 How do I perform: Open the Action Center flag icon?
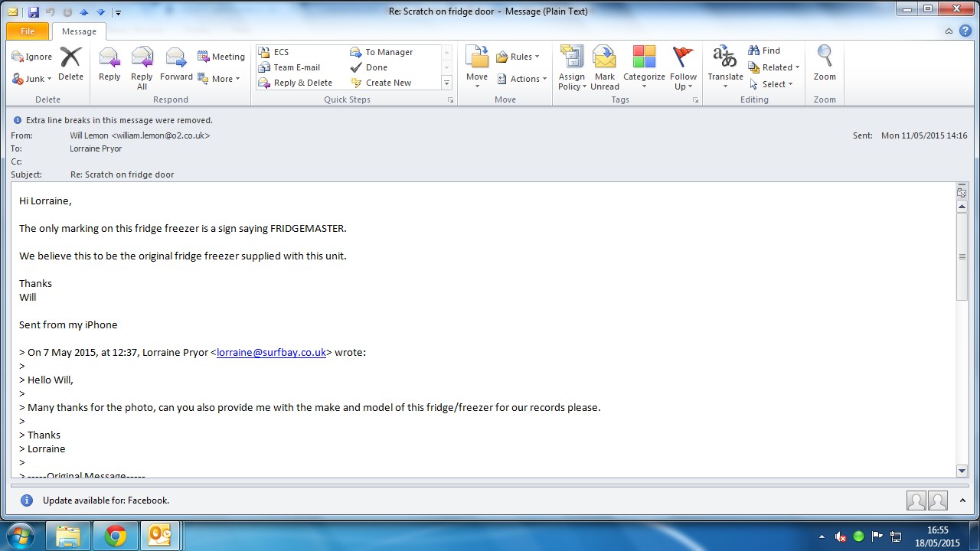[x=877, y=536]
